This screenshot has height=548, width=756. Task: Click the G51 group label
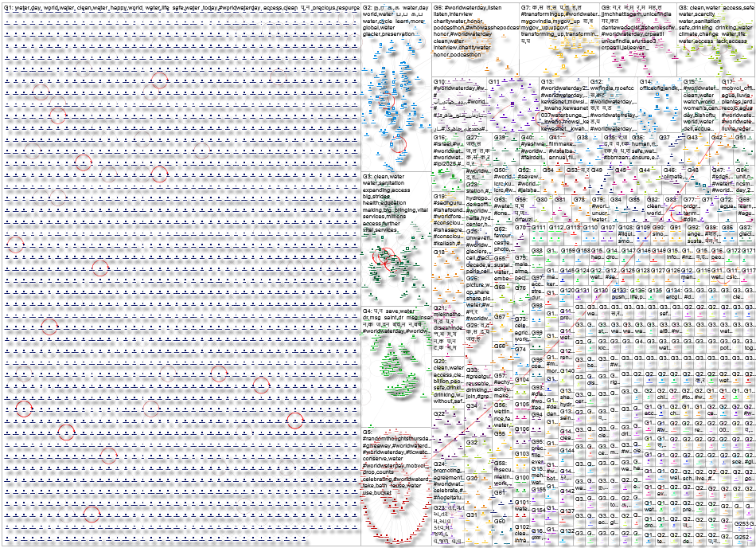tap(741, 138)
